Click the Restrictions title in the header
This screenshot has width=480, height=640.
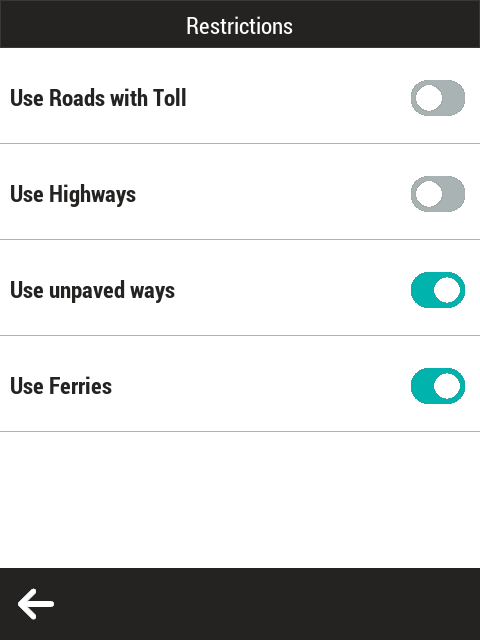[240, 26]
